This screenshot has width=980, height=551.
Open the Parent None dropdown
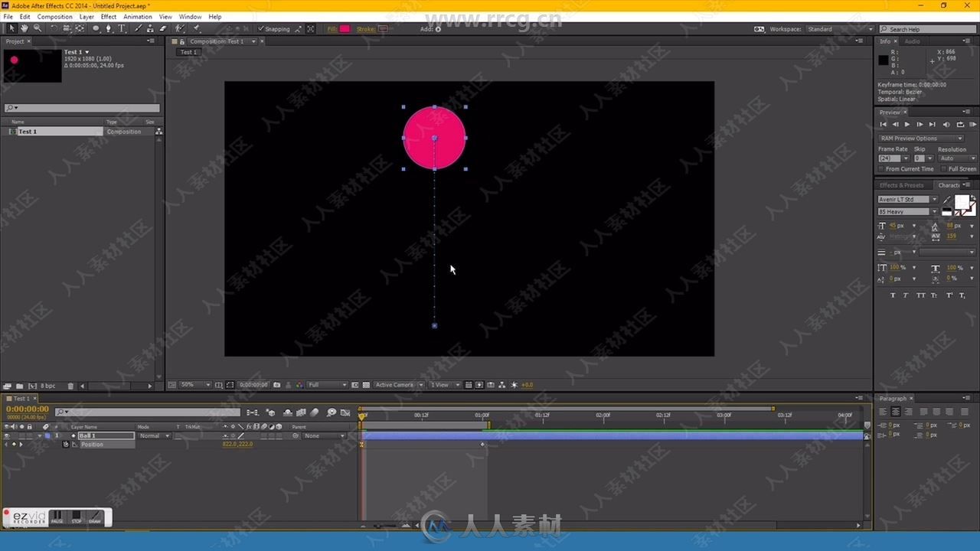[x=325, y=435]
